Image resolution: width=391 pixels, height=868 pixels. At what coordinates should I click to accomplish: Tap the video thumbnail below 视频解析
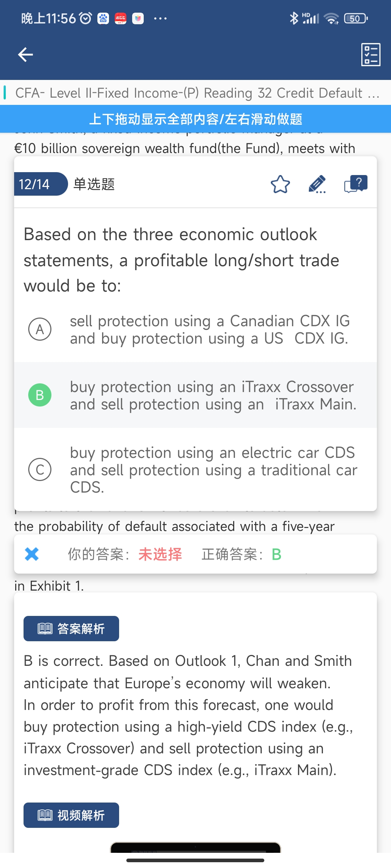(195, 847)
